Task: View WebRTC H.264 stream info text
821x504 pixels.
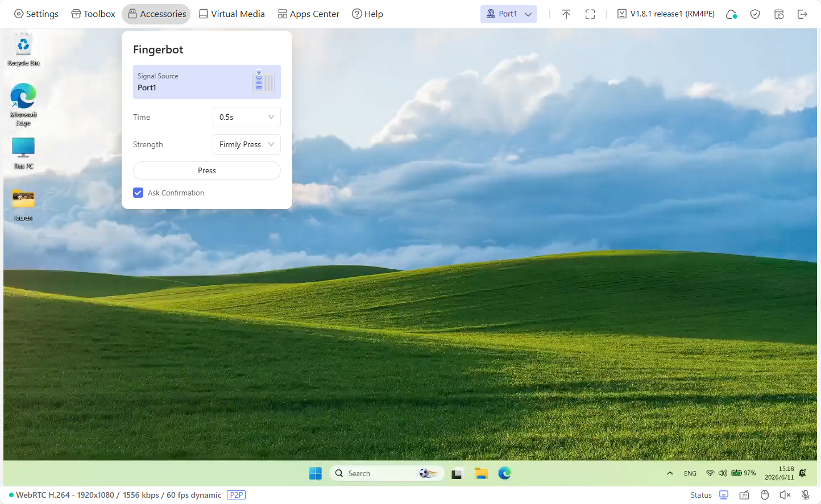Action: pyautogui.click(x=118, y=495)
